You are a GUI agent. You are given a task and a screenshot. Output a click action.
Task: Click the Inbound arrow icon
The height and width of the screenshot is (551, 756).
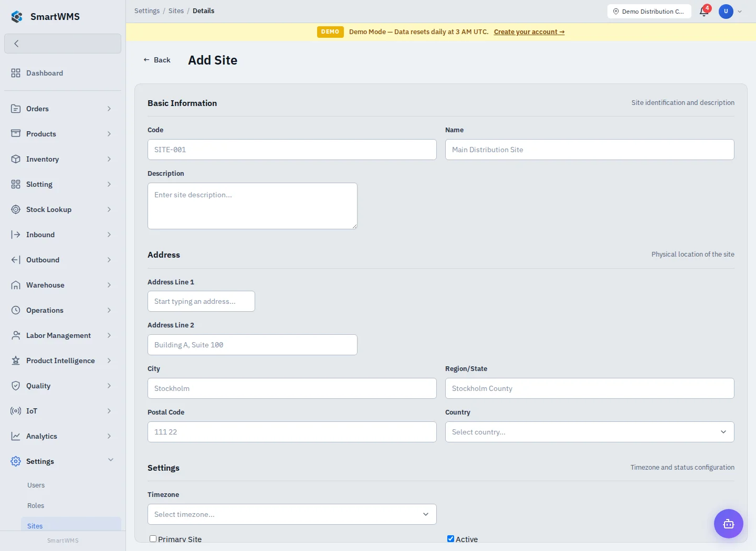[x=16, y=235]
